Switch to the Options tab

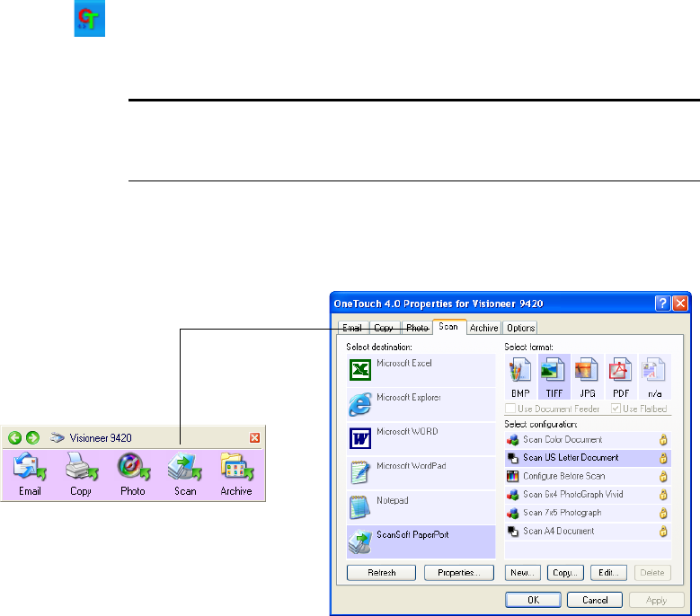click(520, 328)
